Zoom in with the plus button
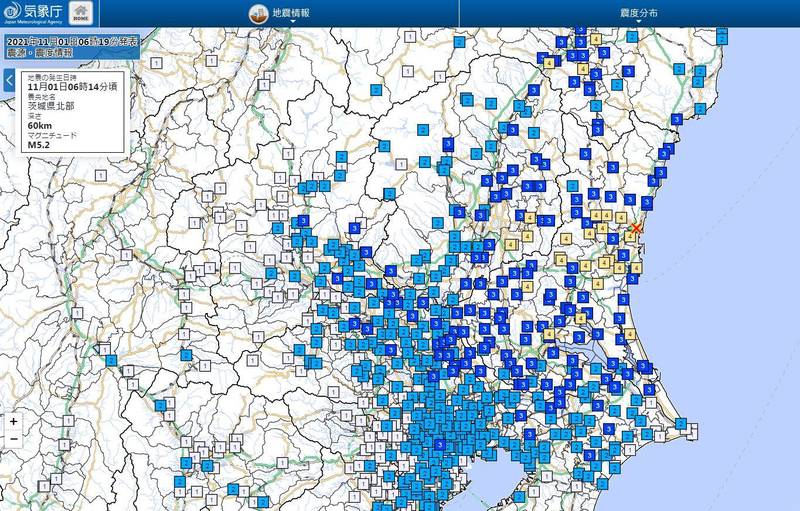The width and height of the screenshot is (800, 511). coord(13,421)
